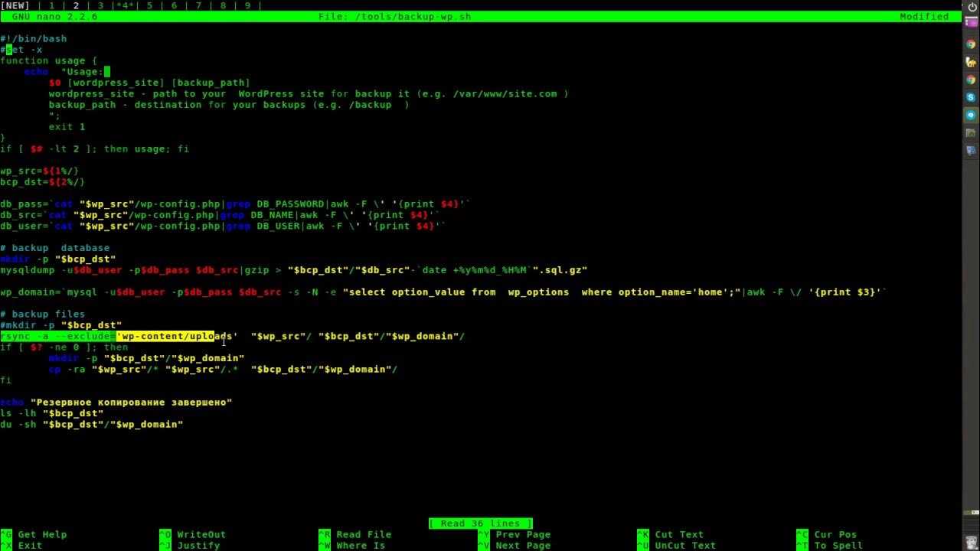This screenshot has height=551, width=980.
Task: Switch to terminal tab 1
Action: tap(51, 5)
